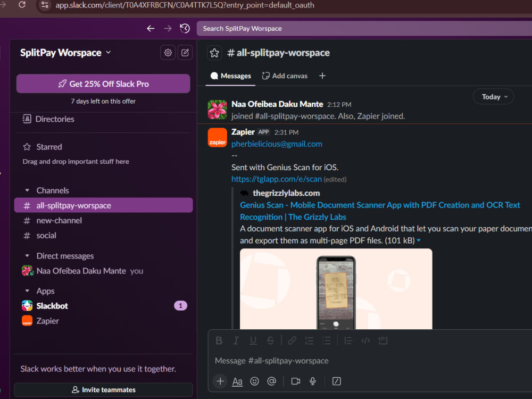Click Naa Ofeibea Daku Mante's flower avatar

click(217, 110)
